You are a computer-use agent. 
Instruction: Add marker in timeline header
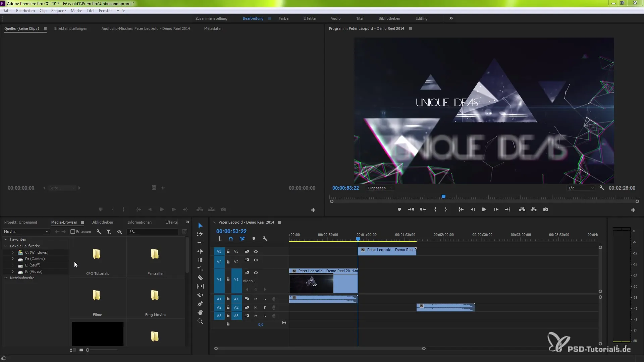coord(254,239)
